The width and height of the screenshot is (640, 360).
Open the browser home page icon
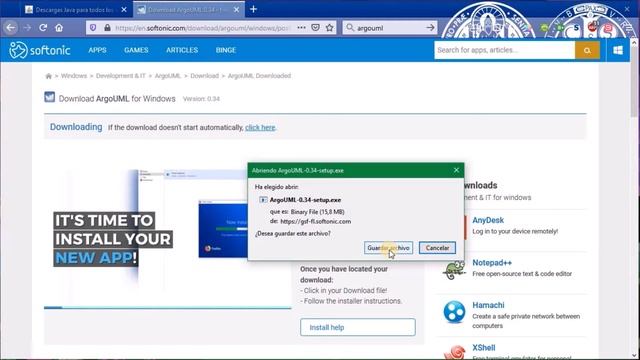point(59,28)
